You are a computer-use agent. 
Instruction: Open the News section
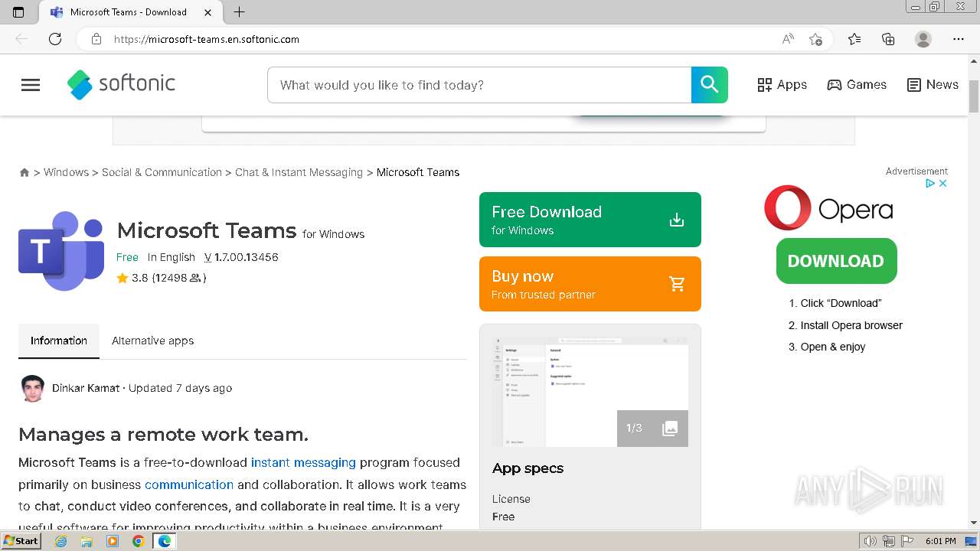(933, 85)
